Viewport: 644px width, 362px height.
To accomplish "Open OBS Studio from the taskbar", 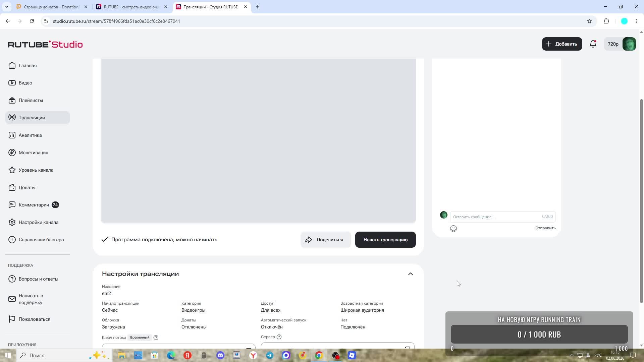I will pos(335,355).
